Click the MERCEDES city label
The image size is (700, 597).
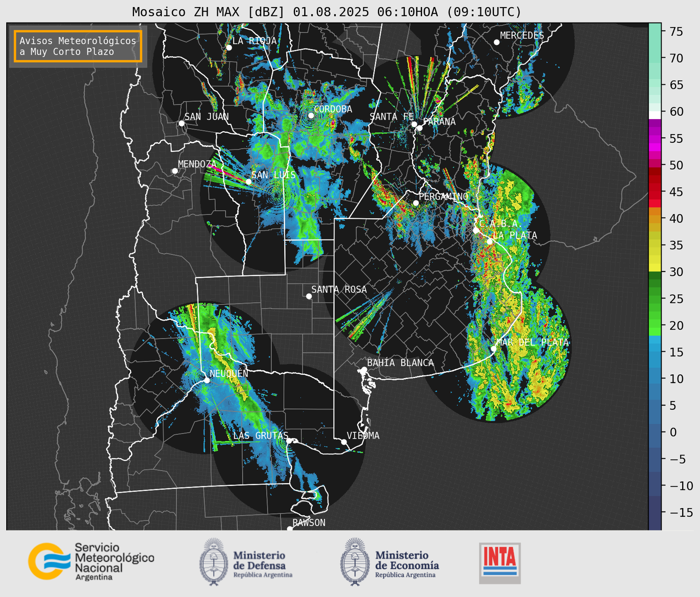(x=522, y=36)
